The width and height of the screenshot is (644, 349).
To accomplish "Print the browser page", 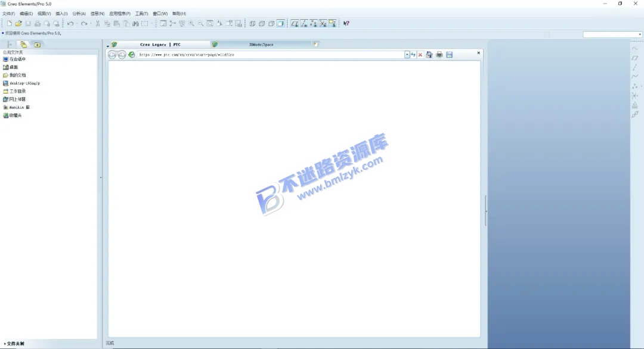I will point(439,55).
